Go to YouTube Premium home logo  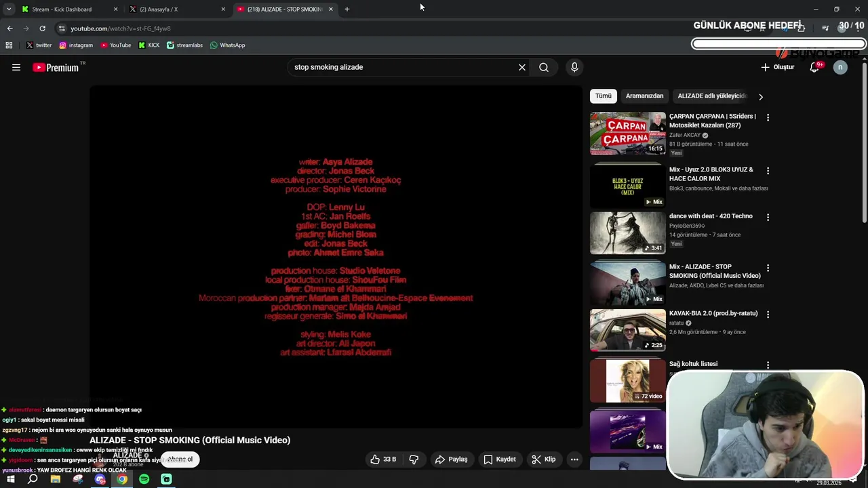(56, 67)
